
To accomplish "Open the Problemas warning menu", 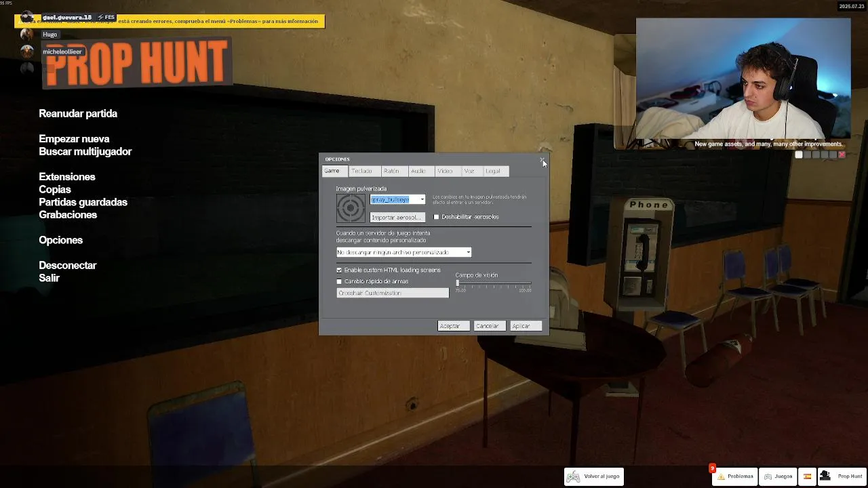I will coord(734,476).
